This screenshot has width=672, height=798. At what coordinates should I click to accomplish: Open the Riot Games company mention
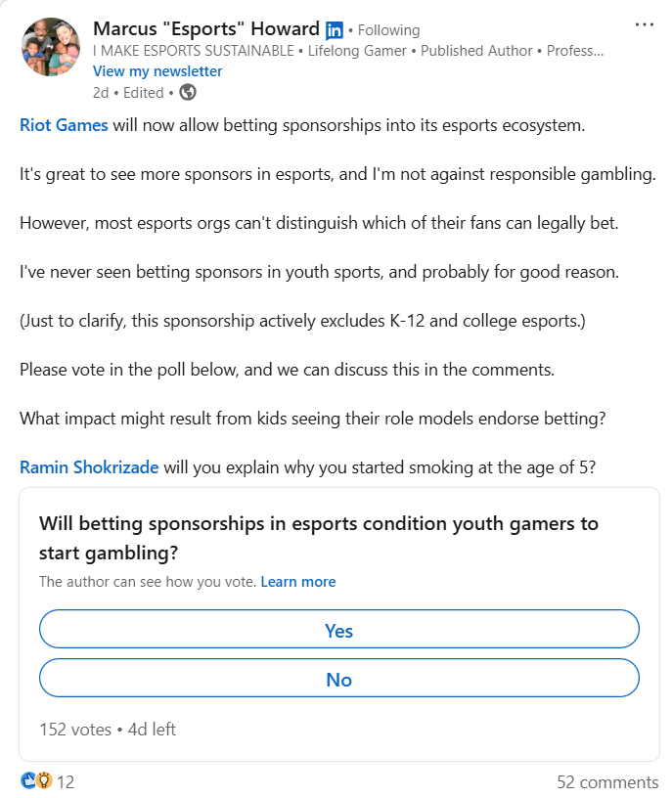(64, 125)
